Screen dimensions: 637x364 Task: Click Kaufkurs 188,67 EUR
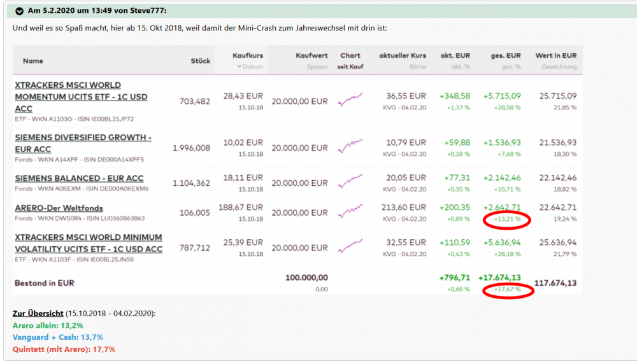pyautogui.click(x=241, y=207)
